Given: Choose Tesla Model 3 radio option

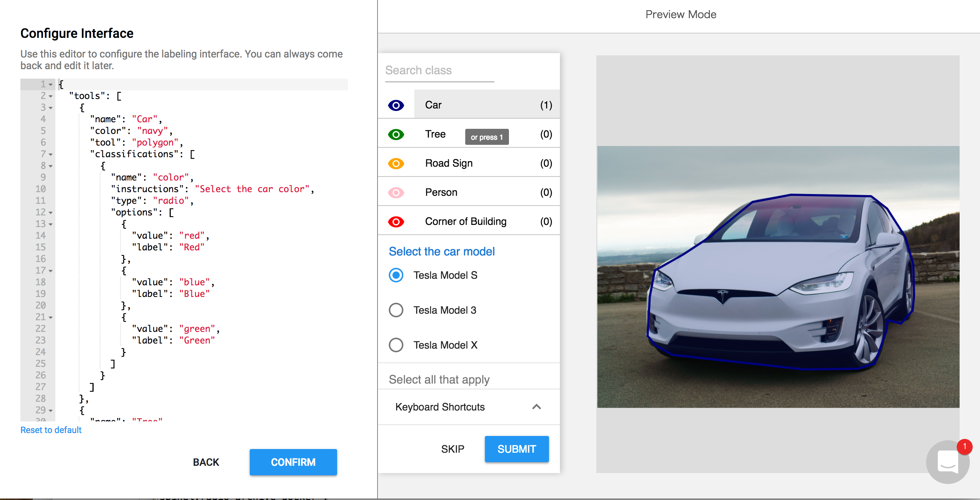Looking at the screenshot, I should coord(396,310).
